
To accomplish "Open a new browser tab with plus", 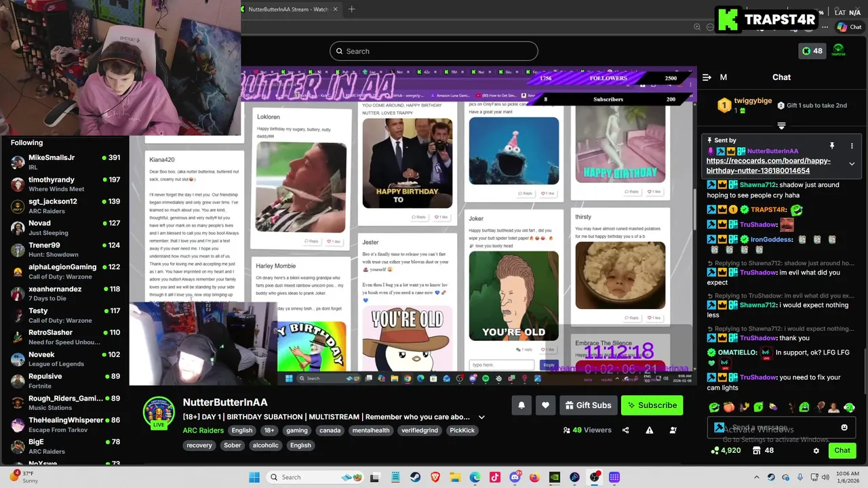I will click(351, 9).
